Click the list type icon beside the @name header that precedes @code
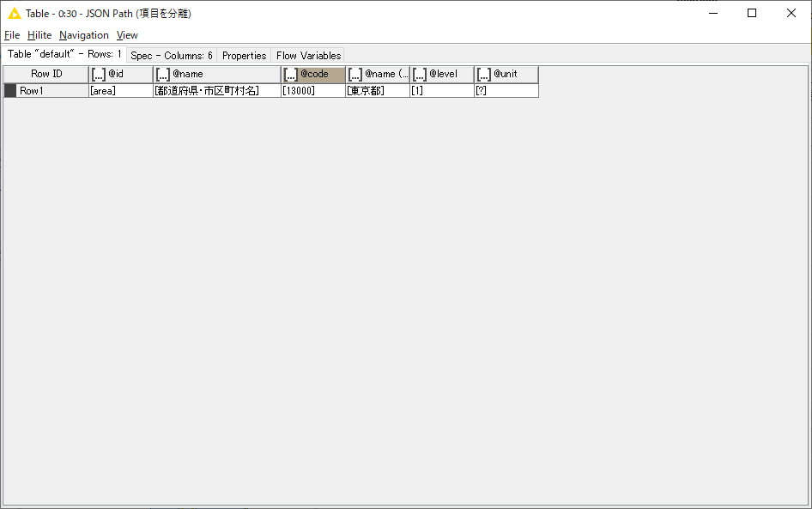 pyautogui.click(x=162, y=75)
